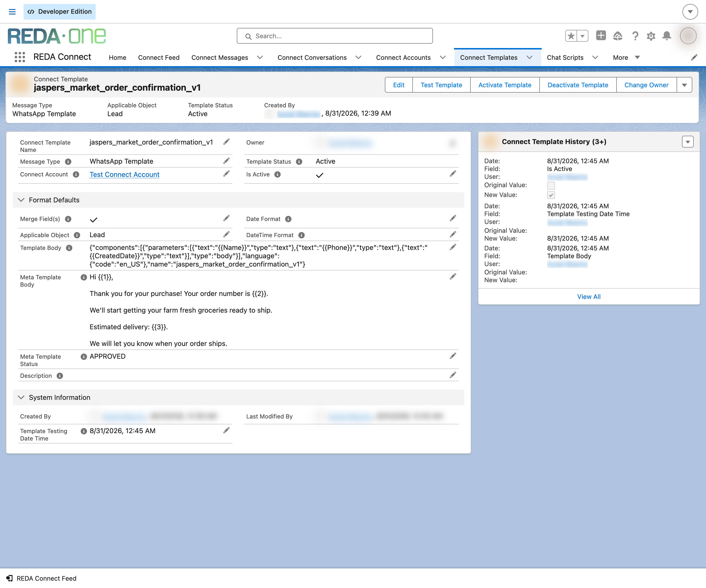Click Deactivate Template button

coord(578,85)
